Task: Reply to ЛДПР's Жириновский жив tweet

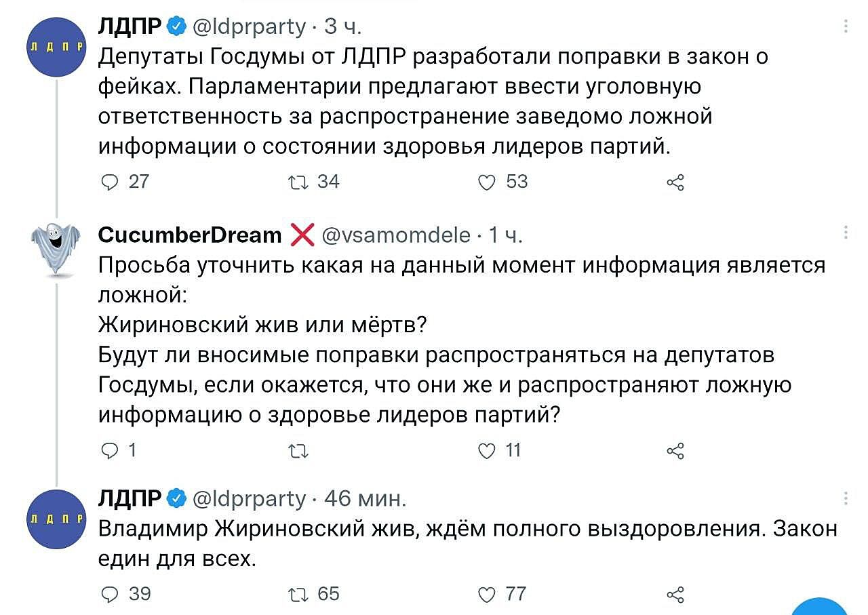Action: (x=110, y=594)
